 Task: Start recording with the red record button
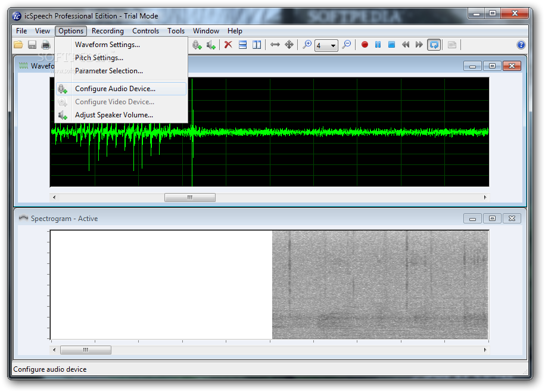365,45
